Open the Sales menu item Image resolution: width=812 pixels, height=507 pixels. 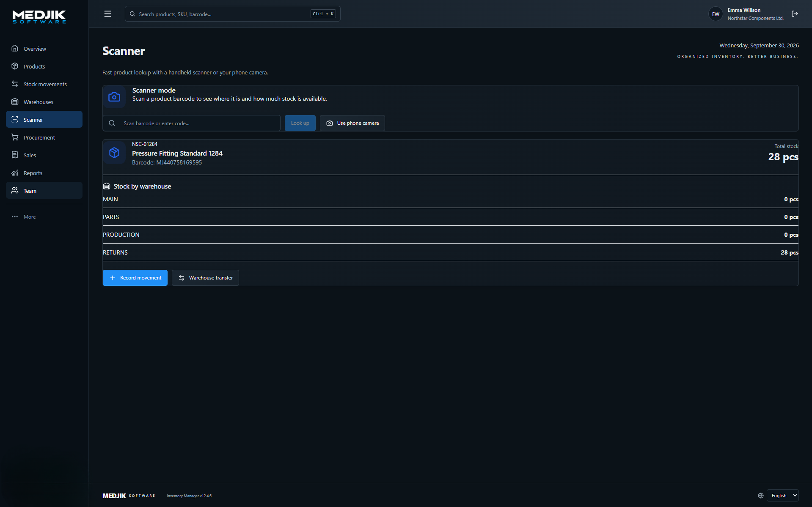click(x=44, y=155)
